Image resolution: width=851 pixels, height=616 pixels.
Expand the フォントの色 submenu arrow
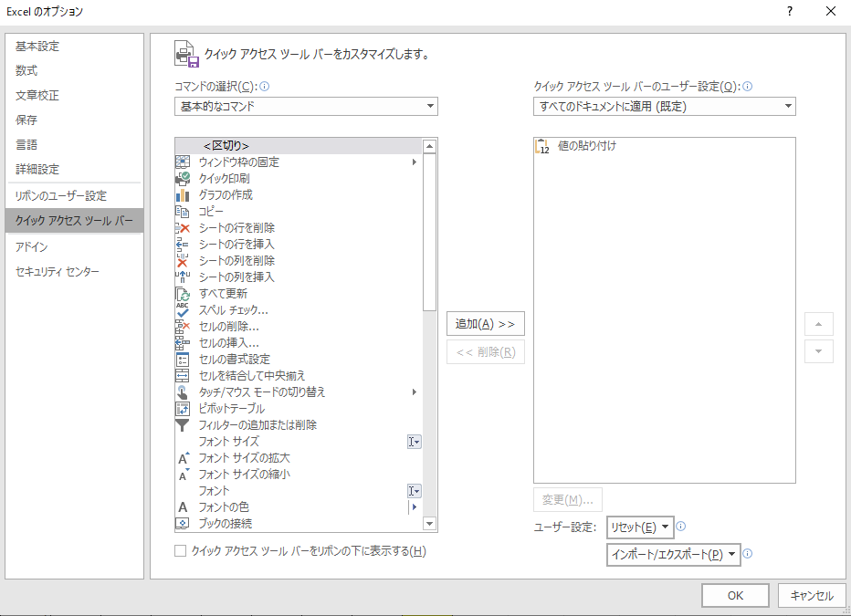click(x=415, y=507)
